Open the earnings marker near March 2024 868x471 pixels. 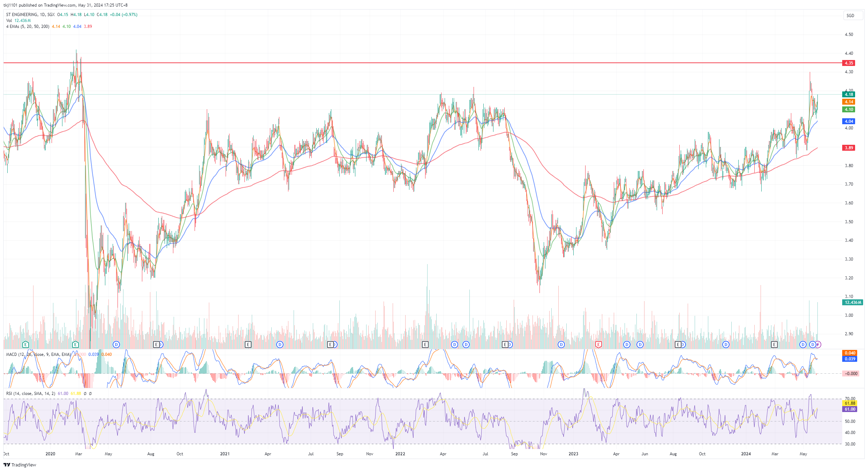[774, 345]
